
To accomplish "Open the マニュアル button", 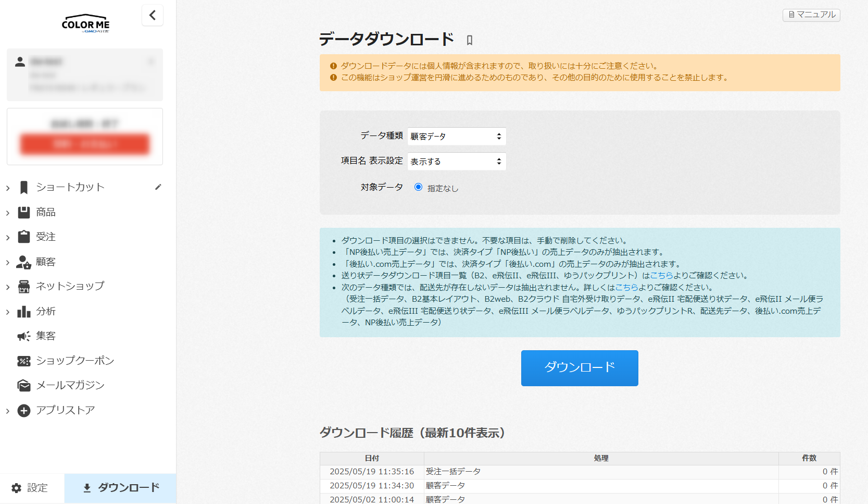I will tap(811, 15).
